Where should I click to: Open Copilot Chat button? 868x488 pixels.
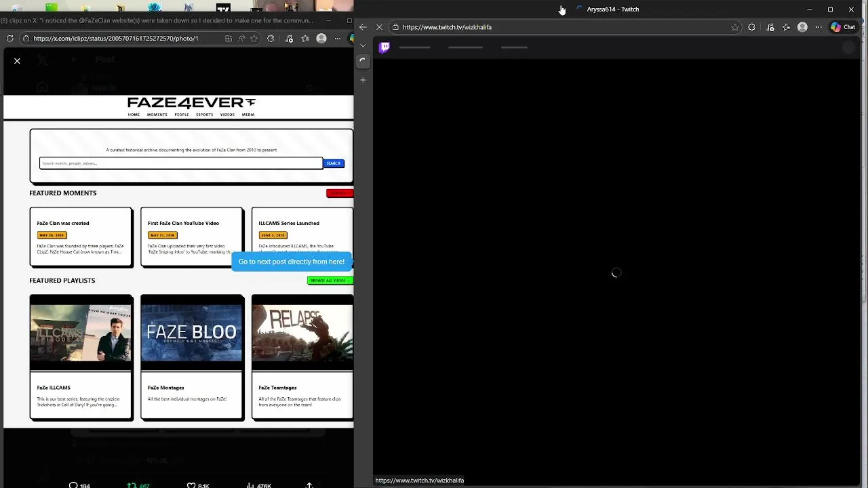pyautogui.click(x=844, y=27)
